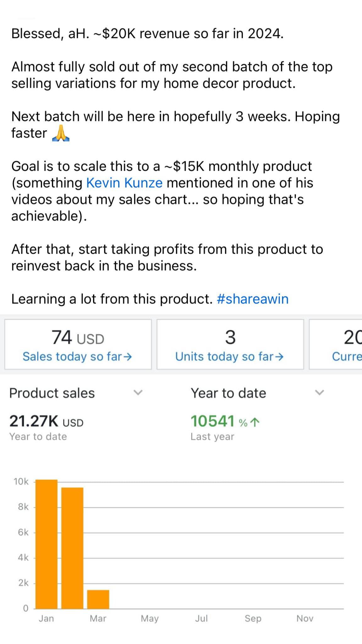Select the Product sales metric label

click(x=52, y=393)
